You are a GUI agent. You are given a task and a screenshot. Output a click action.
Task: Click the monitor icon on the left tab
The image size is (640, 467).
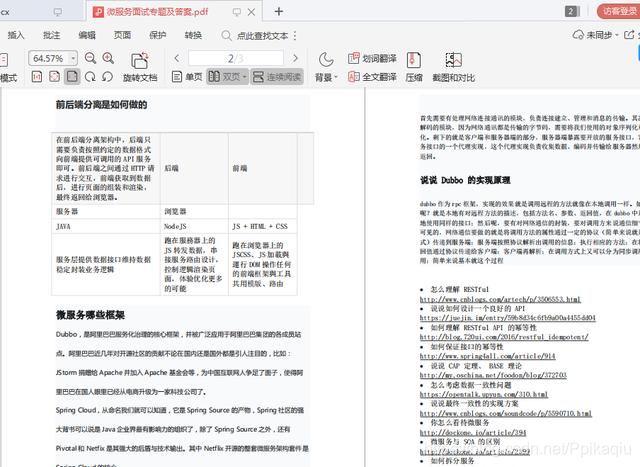pyautogui.click(x=58, y=12)
